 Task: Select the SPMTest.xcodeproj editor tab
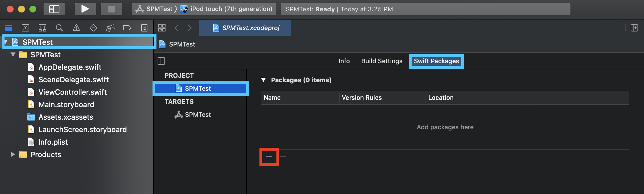click(245, 28)
